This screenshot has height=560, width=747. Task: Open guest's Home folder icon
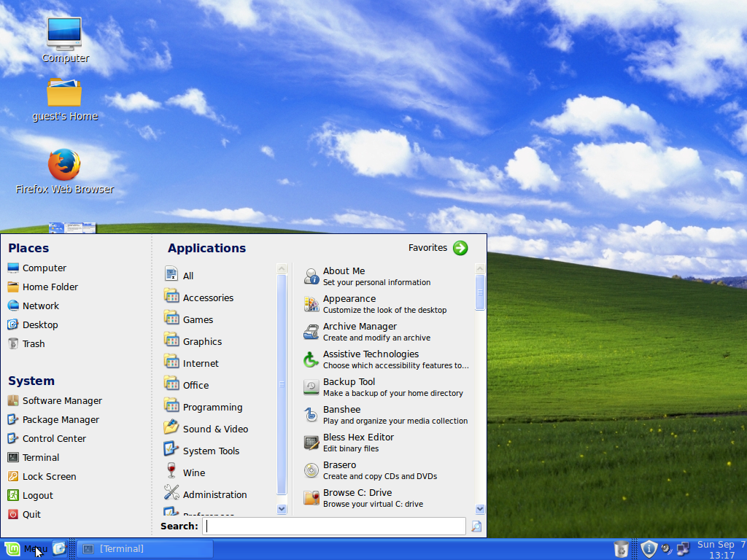click(64, 93)
